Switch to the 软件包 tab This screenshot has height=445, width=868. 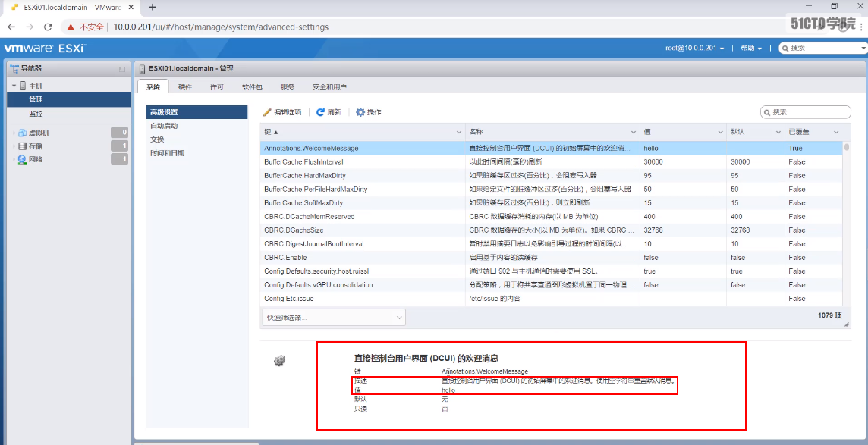(252, 86)
